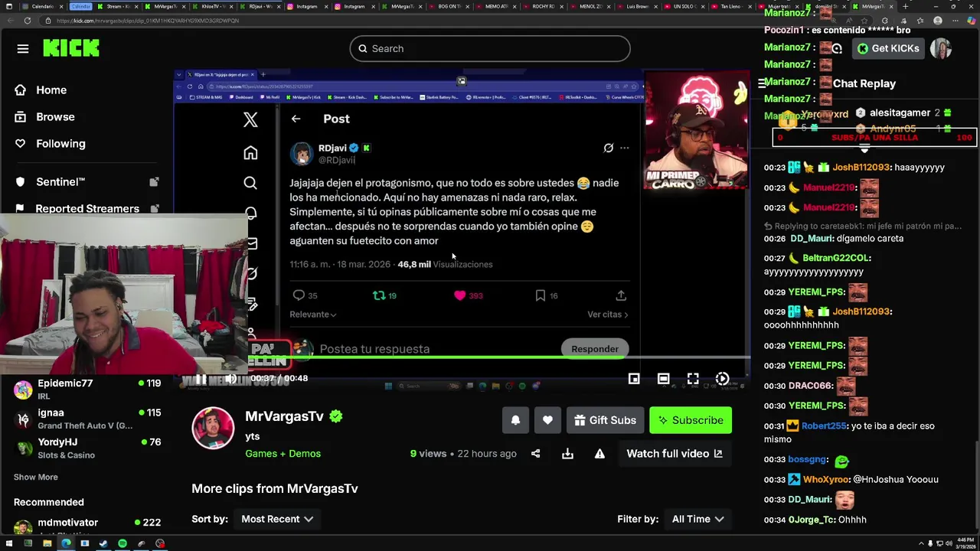Image resolution: width=980 pixels, height=551 pixels.
Task: Click the Search input field
Action: [x=490, y=48]
